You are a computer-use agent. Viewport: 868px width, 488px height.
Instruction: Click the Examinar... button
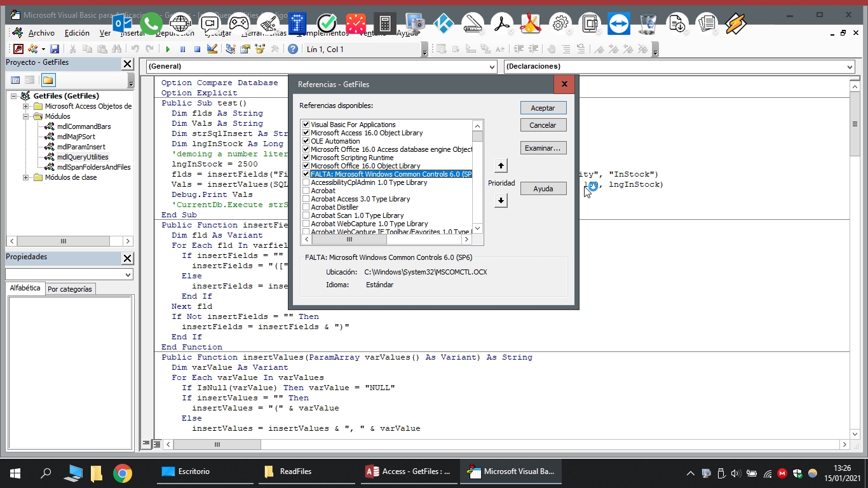point(543,148)
